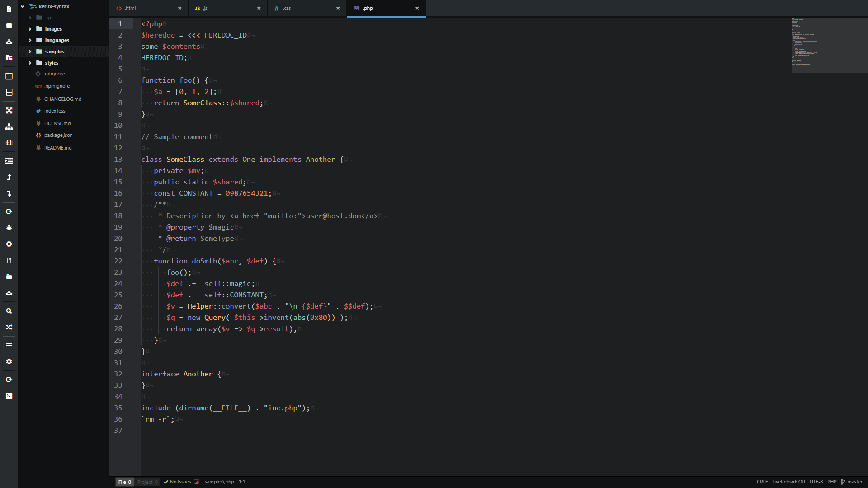Expand the images folder
This screenshot has width=868, height=488.
53,29
